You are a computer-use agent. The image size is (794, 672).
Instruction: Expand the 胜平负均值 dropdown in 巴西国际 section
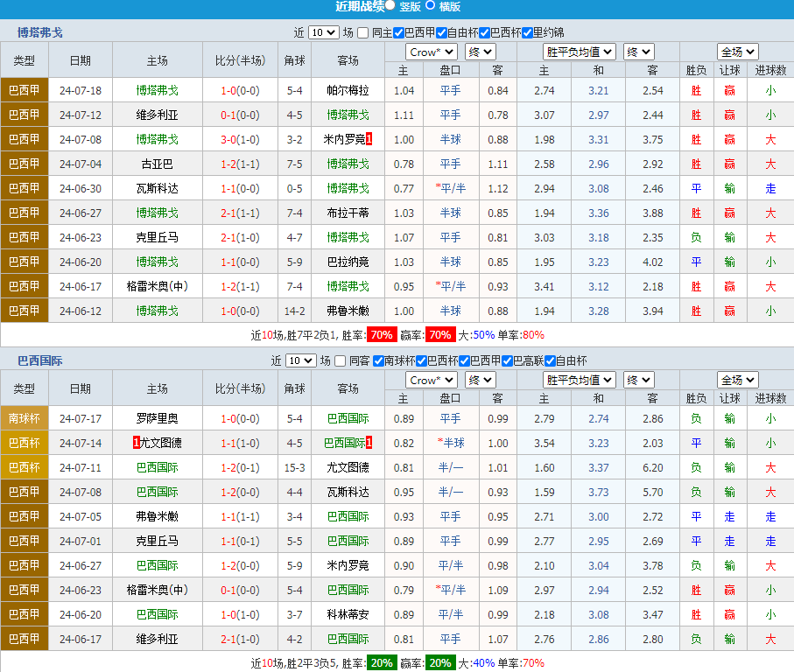pos(579,380)
